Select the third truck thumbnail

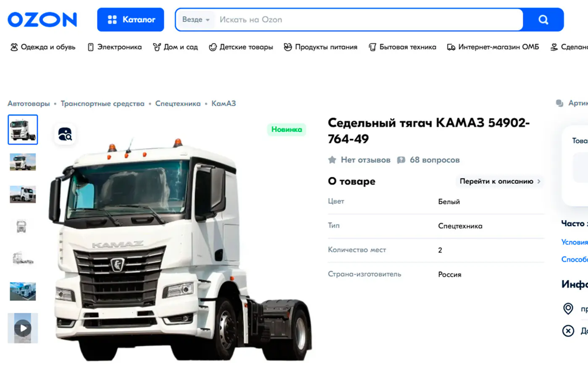point(23,195)
